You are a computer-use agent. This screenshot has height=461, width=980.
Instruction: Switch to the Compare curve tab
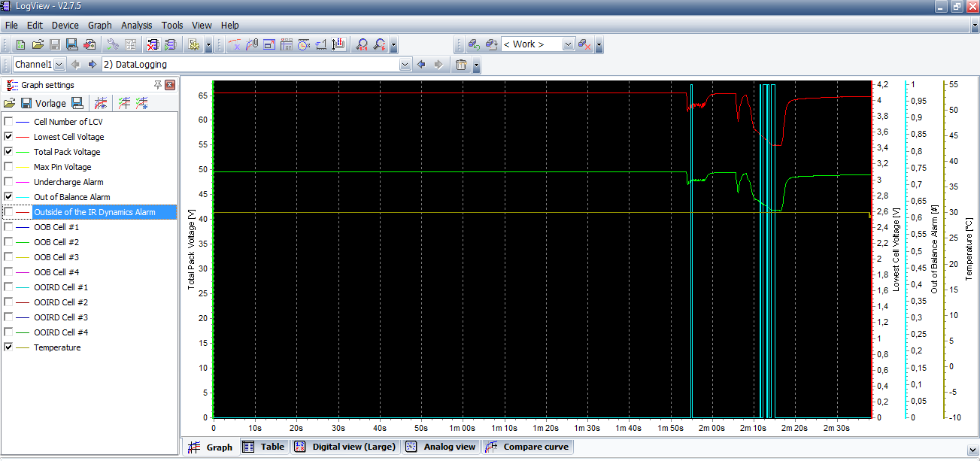(527, 447)
